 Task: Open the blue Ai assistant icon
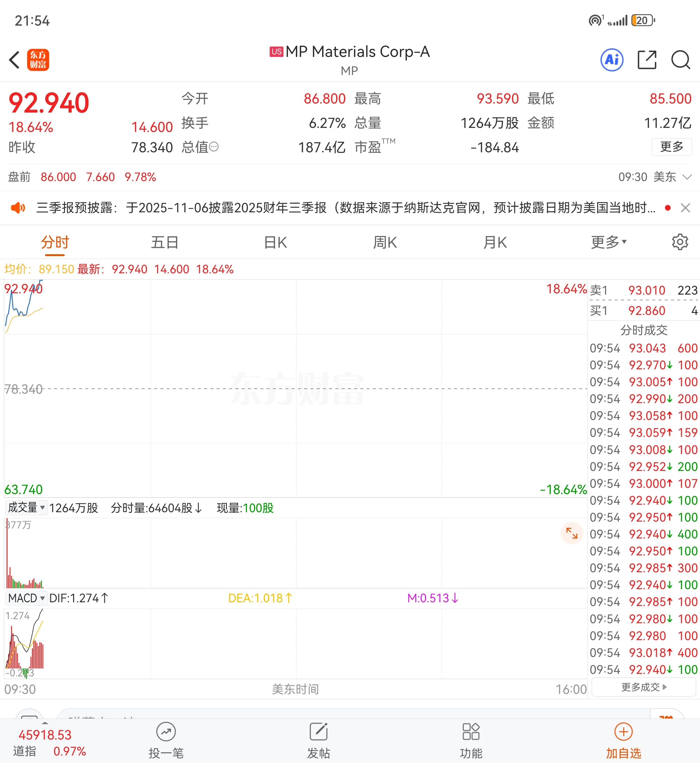612,59
